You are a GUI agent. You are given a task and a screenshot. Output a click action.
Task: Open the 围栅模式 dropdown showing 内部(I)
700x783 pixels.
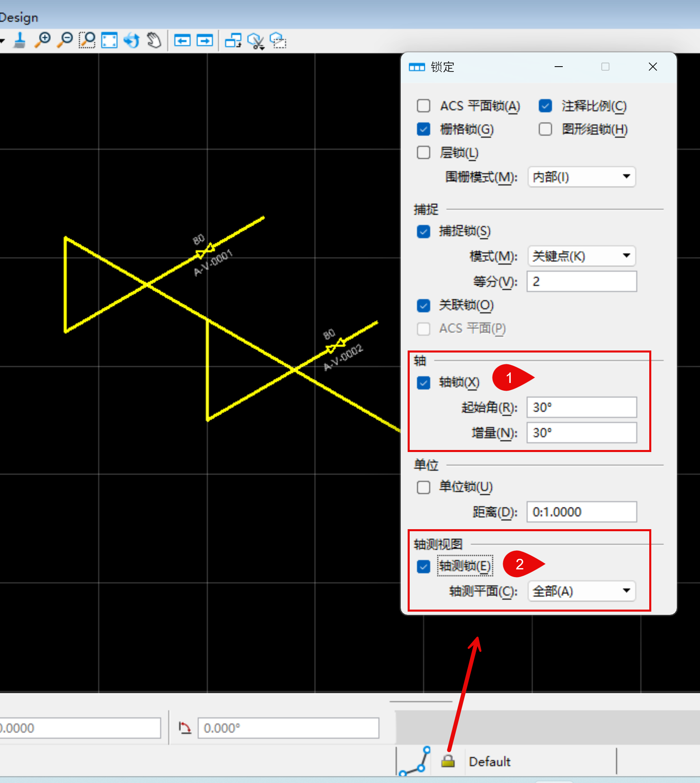click(x=581, y=177)
